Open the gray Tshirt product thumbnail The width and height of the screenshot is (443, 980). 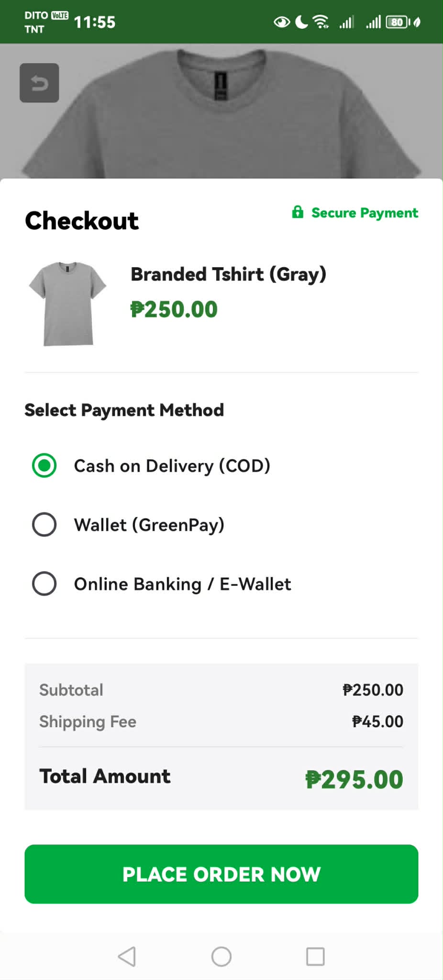tap(67, 304)
